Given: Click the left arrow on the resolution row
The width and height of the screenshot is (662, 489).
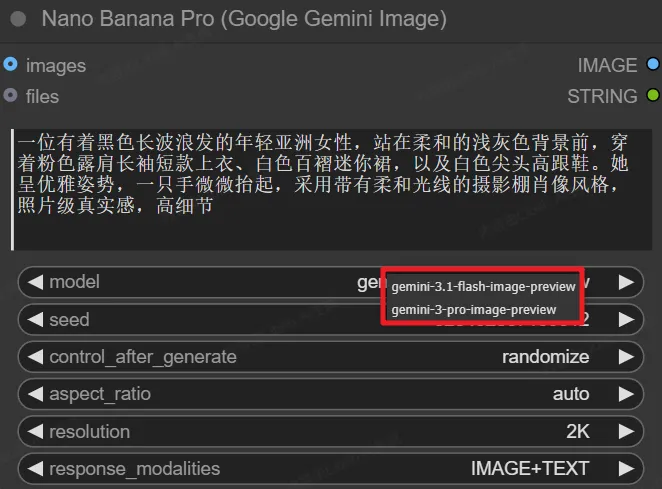Looking at the screenshot, I should click(x=35, y=432).
